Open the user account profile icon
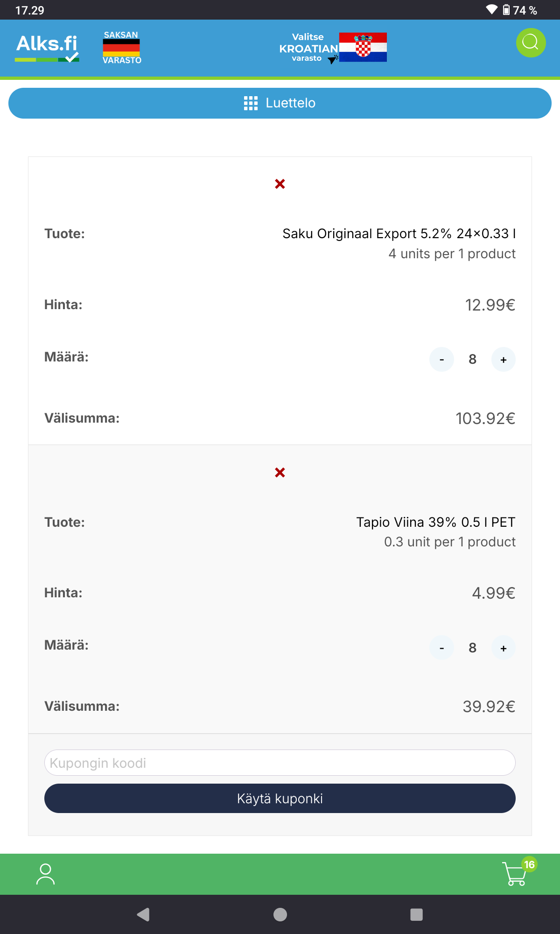This screenshot has width=560, height=934. 45,874
